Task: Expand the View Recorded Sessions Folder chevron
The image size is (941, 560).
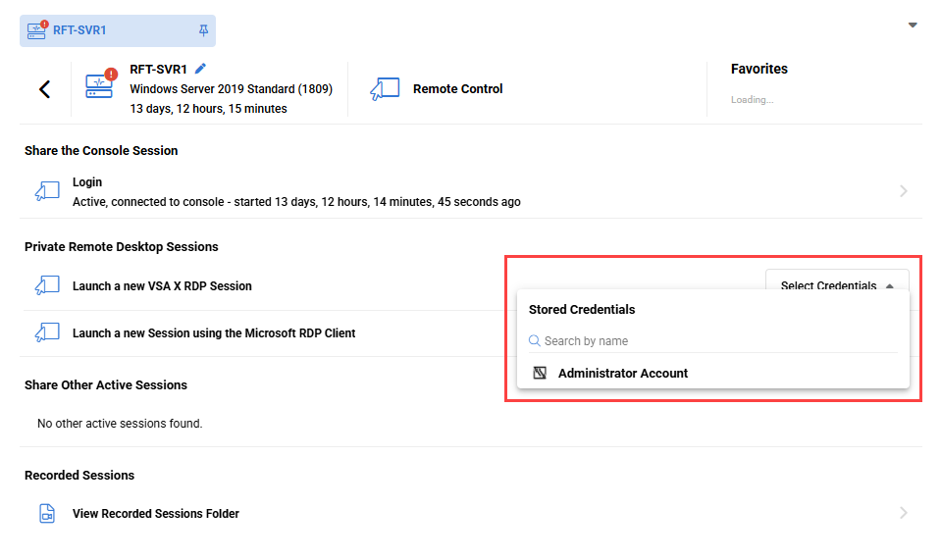Action: pyautogui.click(x=903, y=513)
